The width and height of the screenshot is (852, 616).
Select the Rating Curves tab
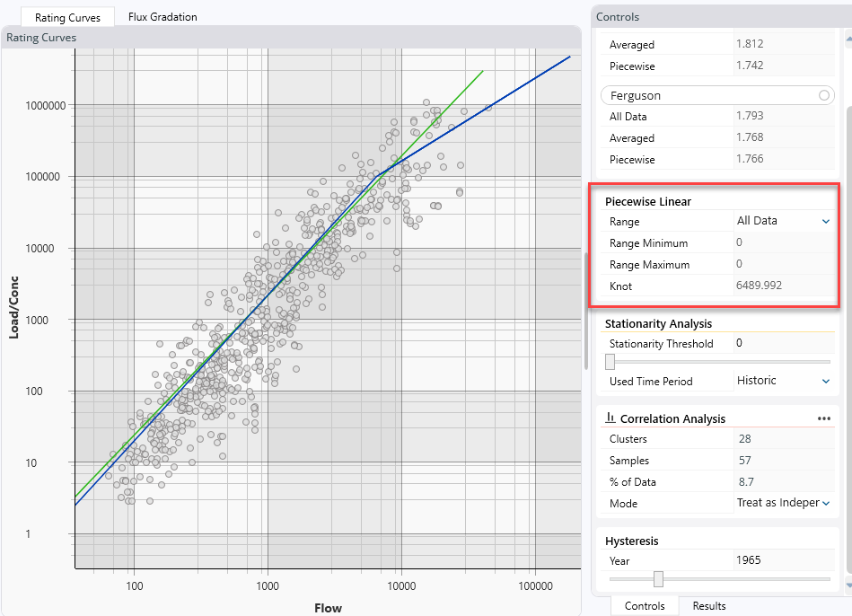pyautogui.click(x=68, y=17)
